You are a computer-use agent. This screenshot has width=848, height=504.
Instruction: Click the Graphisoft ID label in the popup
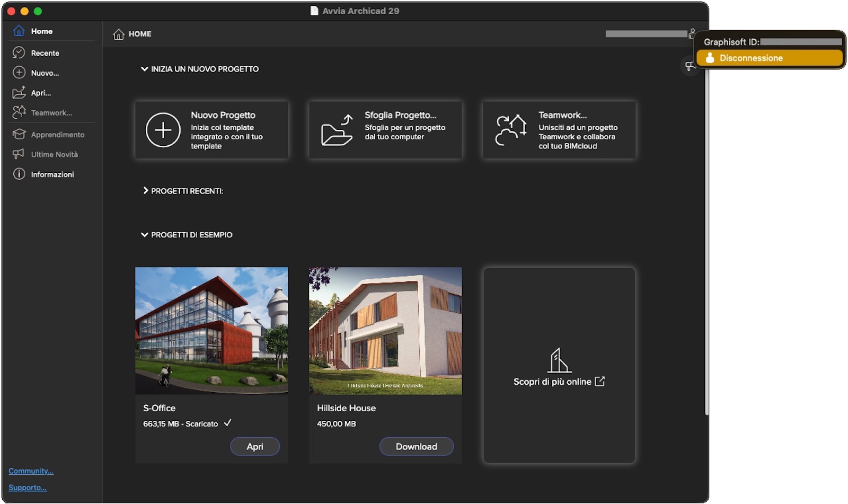pos(731,42)
